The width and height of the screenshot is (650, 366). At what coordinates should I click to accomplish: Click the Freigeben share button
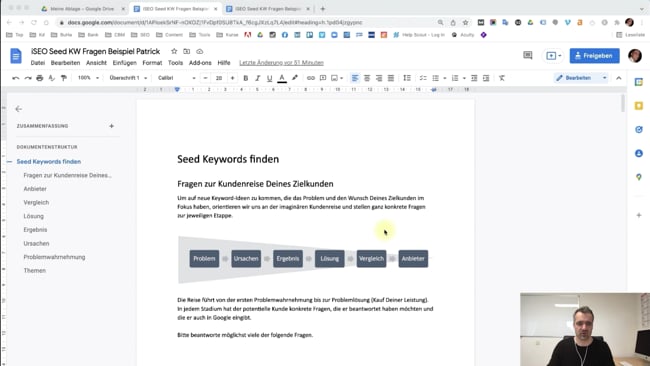click(x=594, y=56)
